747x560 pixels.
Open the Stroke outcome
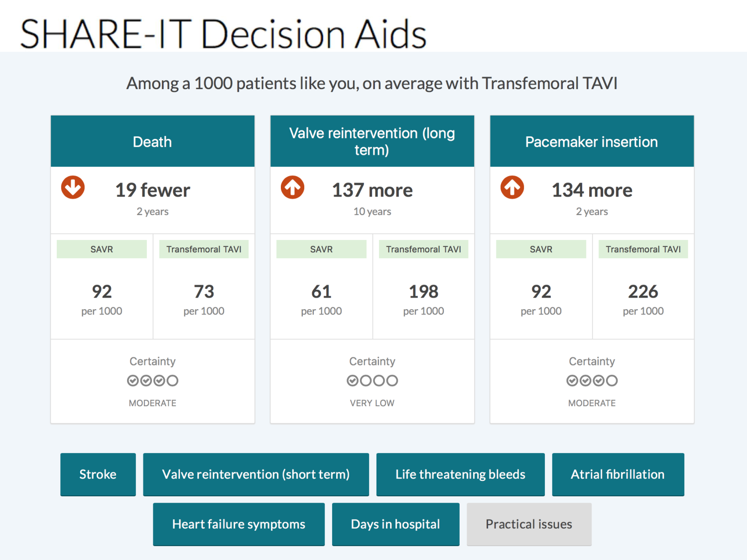98,474
